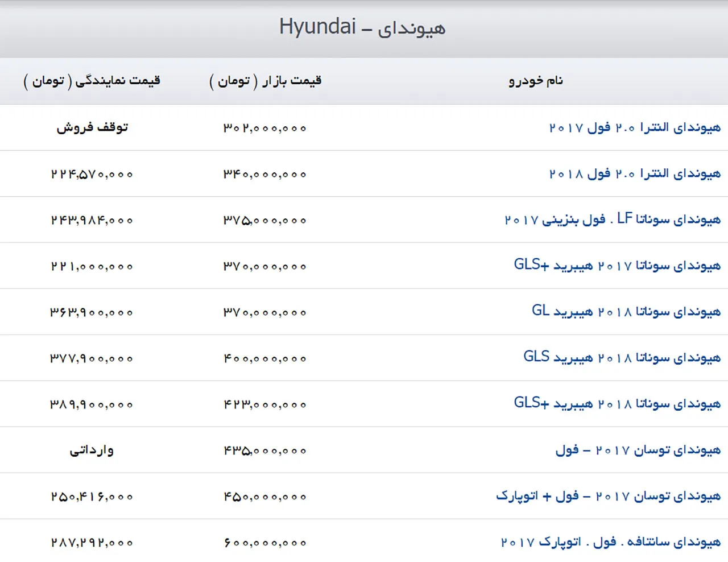
Task: Open the Hyundai Elantra 2.0 Full 2017 link
Action: [x=635, y=127]
